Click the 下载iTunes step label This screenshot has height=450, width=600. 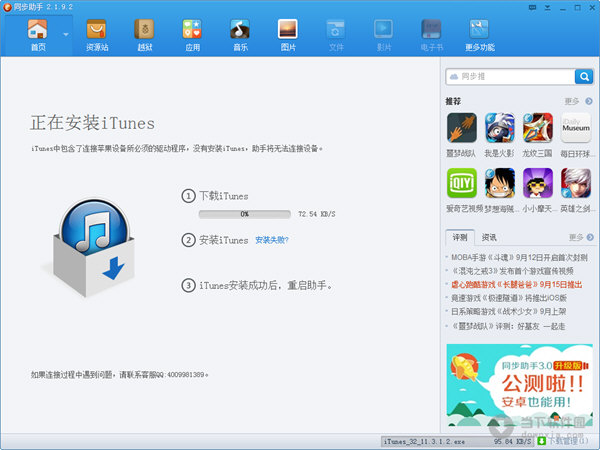224,196
